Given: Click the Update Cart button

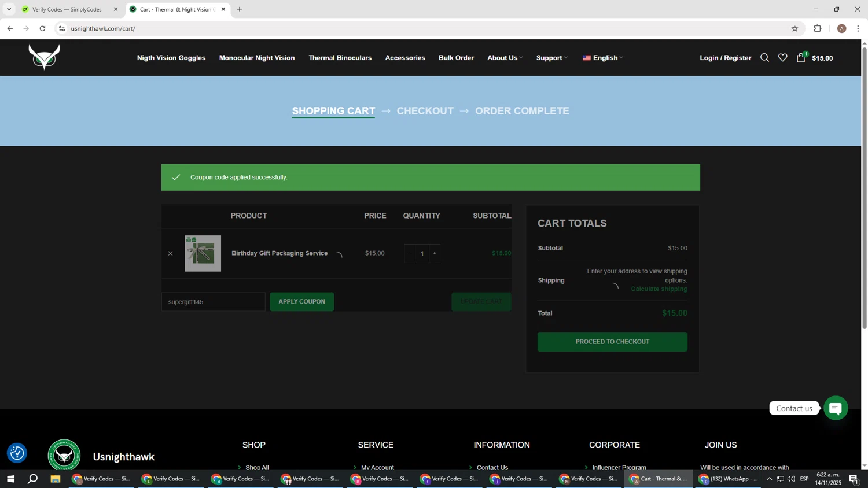Looking at the screenshot, I should (x=481, y=302).
